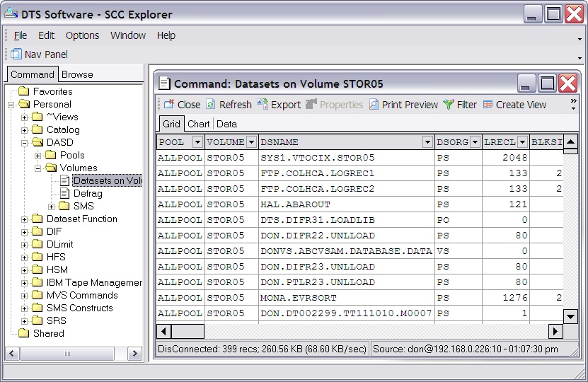Image resolution: width=588 pixels, height=382 pixels.
Task: Click the grid horizontal scrollbar thumb
Action: pyautogui.click(x=188, y=331)
